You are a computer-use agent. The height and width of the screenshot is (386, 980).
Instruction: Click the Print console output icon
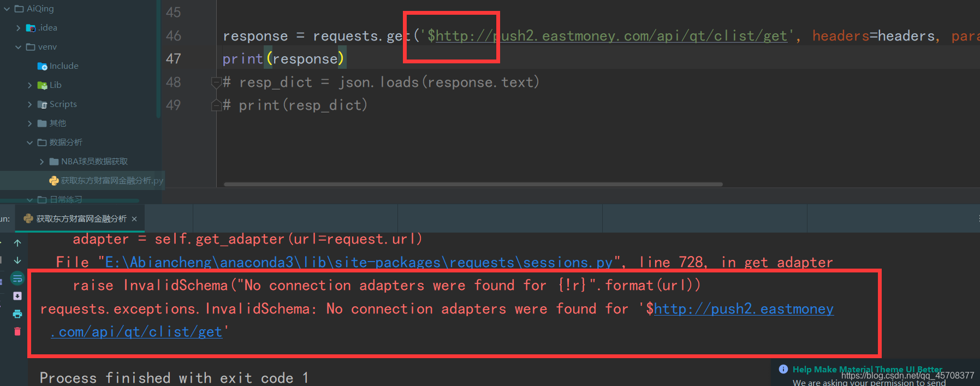tap(17, 313)
